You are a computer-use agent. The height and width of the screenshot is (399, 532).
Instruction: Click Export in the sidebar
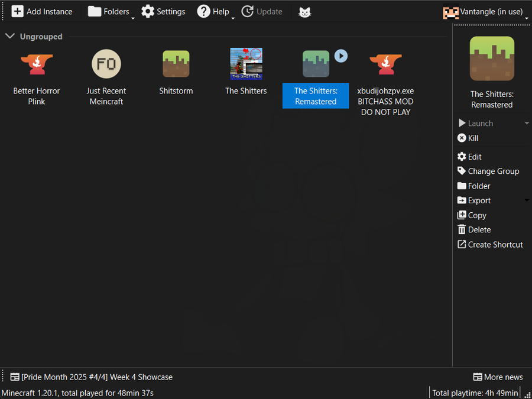474,200
